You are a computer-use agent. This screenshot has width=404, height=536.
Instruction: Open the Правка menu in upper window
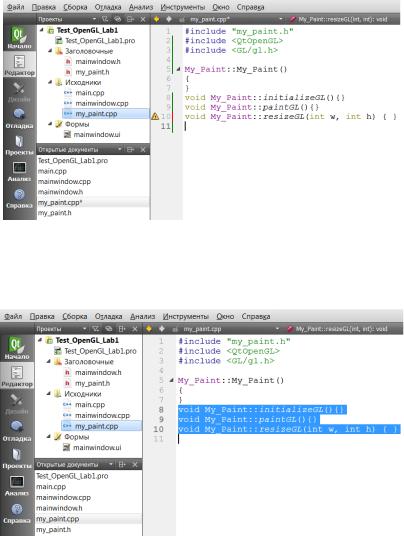pos(44,7)
